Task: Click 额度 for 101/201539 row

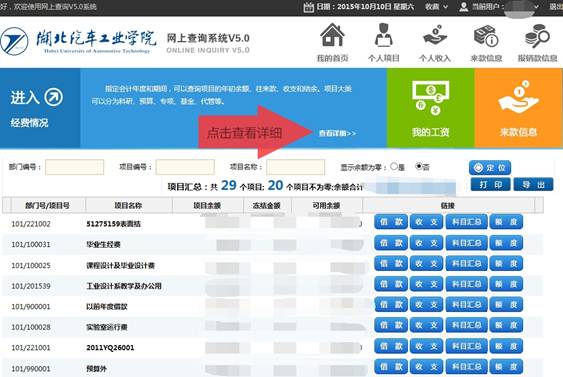Action: tap(506, 284)
